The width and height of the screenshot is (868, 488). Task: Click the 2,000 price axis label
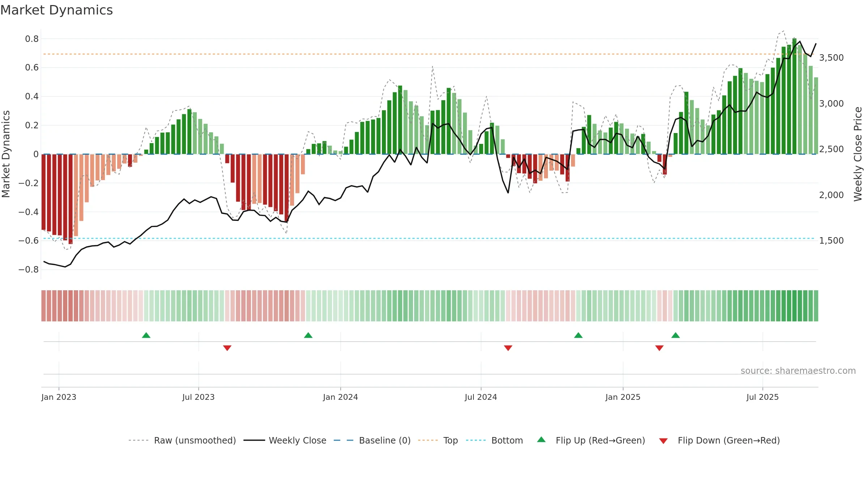pyautogui.click(x=831, y=195)
